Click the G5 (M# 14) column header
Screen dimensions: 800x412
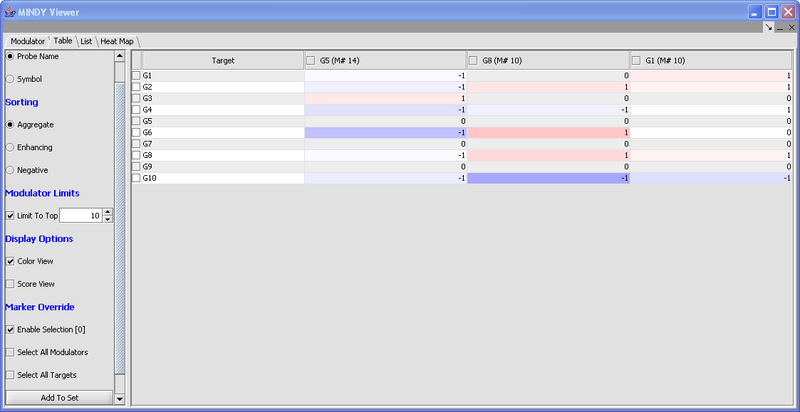386,61
